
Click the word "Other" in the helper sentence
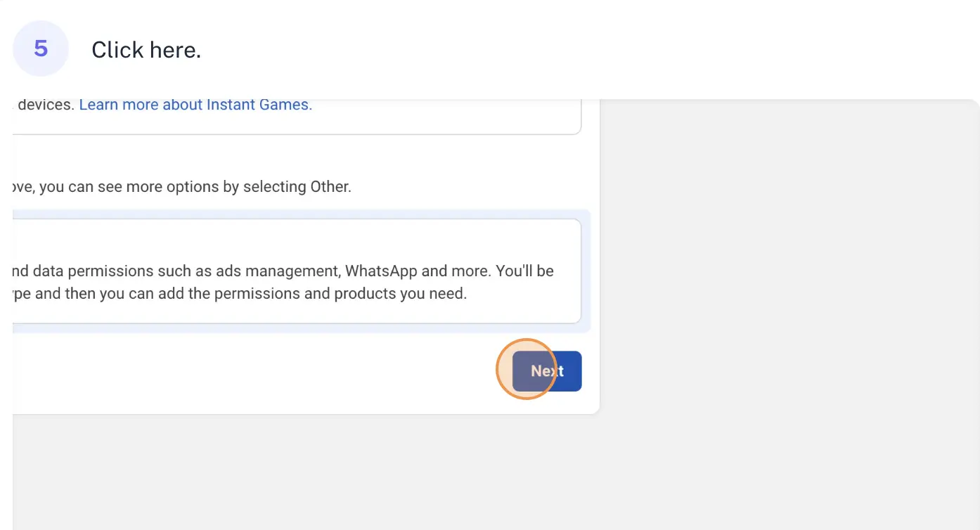(330, 187)
